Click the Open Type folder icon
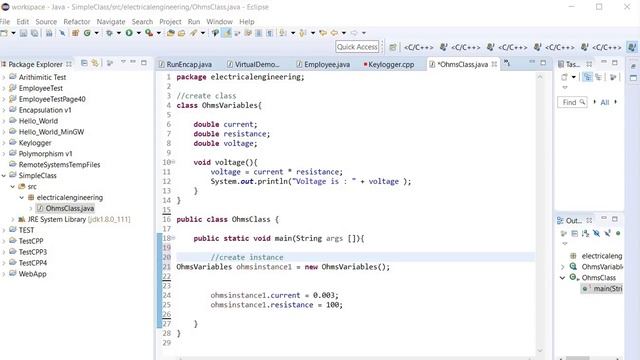The width and height of the screenshot is (640, 360). click(171, 33)
